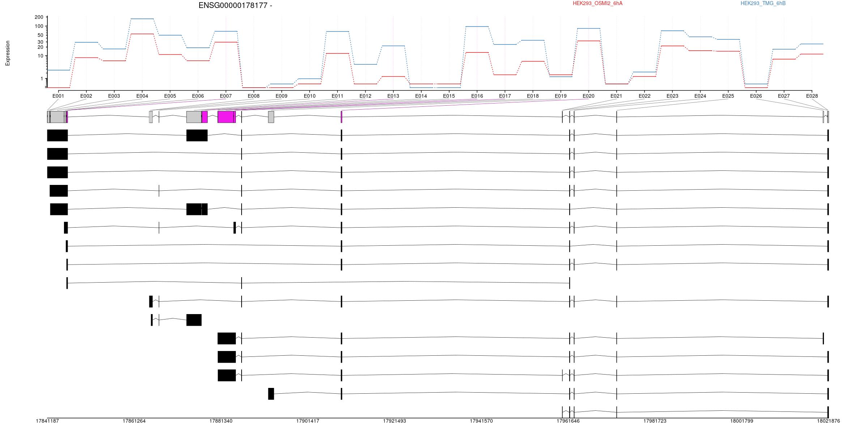Click exon label E019
This screenshot has height=427, width=868.
[561, 96]
